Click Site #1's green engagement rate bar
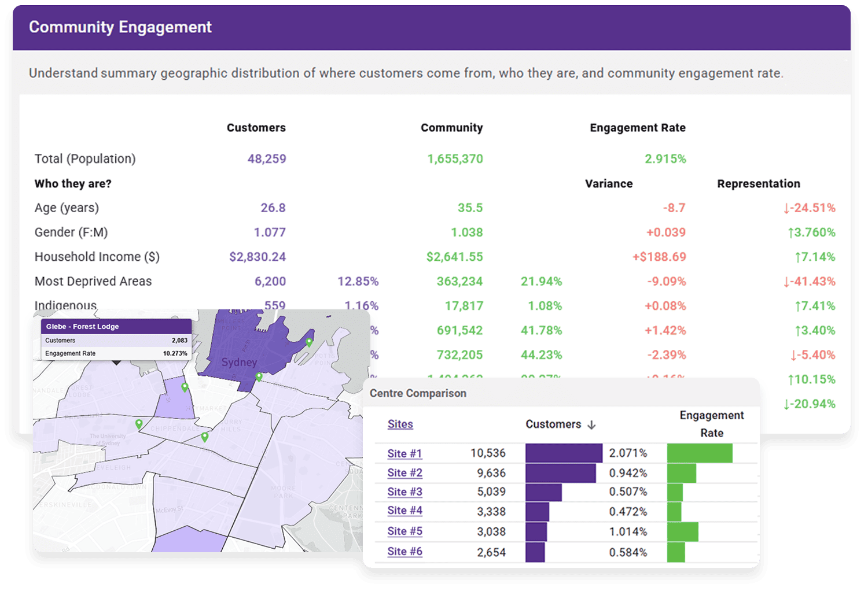Screen dimensions: 868x595 [700, 453]
